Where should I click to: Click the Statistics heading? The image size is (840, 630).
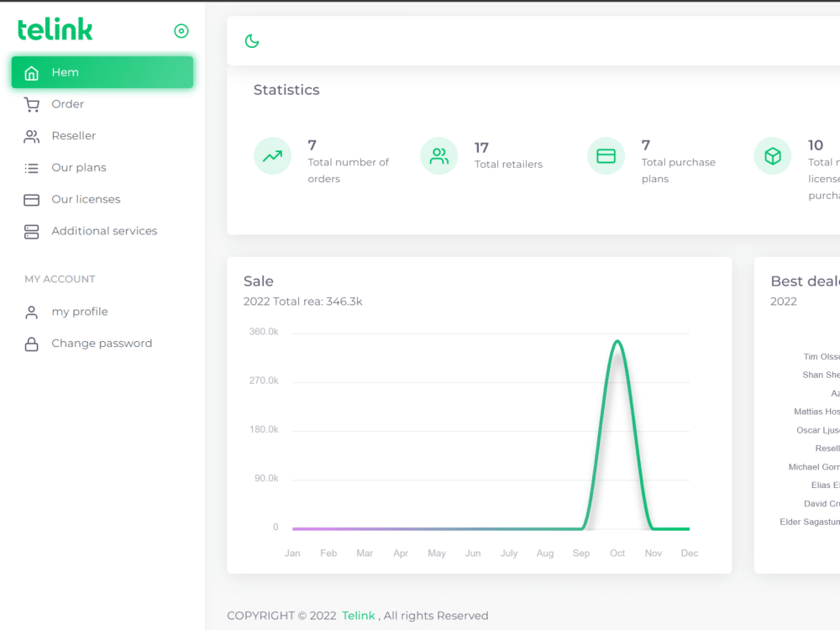(286, 90)
